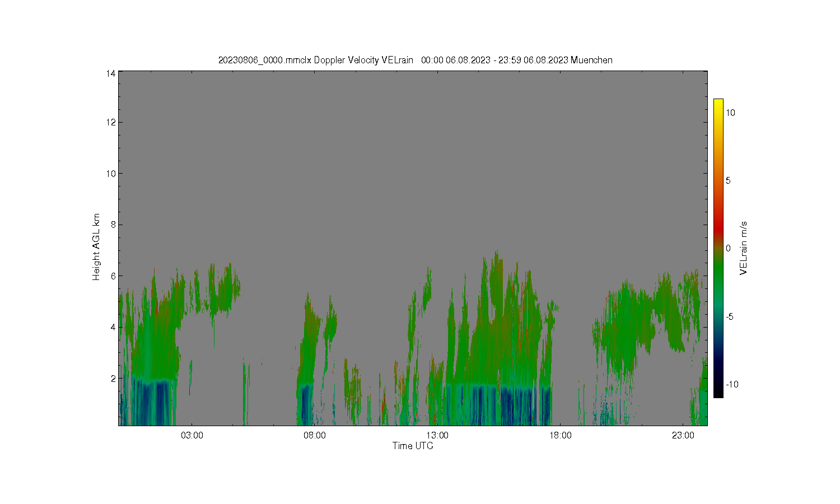The width and height of the screenshot is (840, 504).
Task: Click the 18:00 time tick label
Action: [x=561, y=436]
